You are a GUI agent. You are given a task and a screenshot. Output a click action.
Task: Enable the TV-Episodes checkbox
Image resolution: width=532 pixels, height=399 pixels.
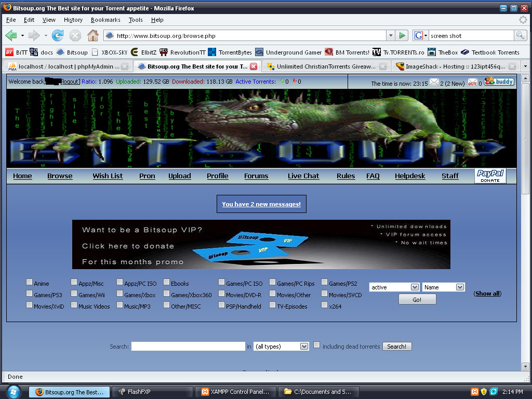click(x=272, y=305)
